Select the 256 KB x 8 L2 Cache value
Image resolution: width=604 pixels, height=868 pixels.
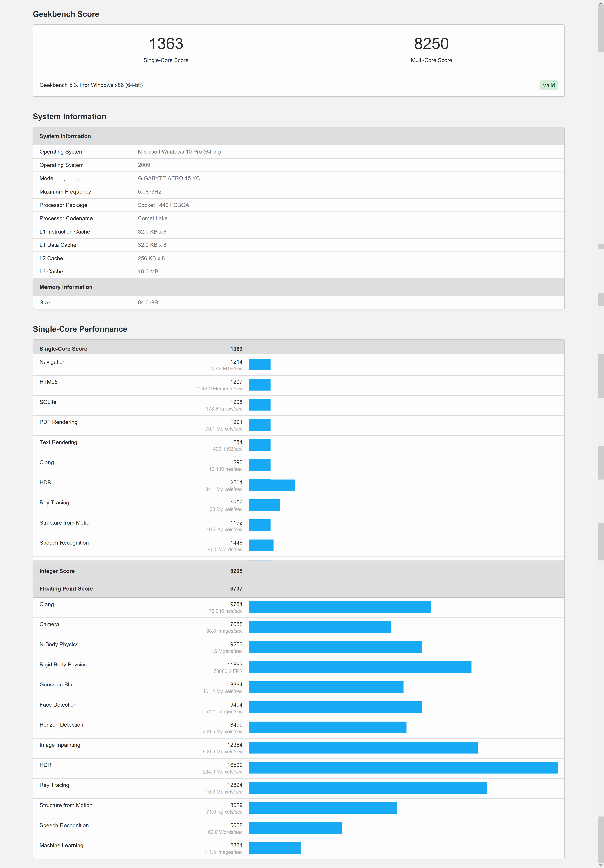(151, 258)
